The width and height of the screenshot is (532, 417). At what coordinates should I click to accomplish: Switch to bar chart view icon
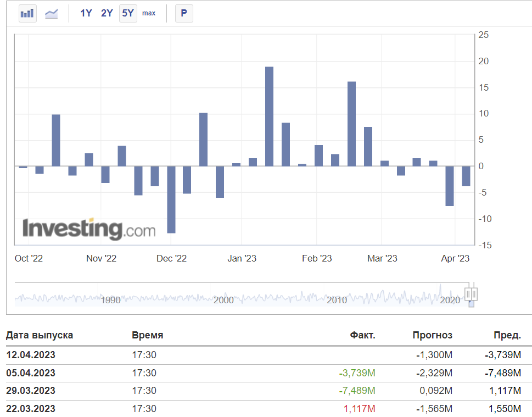point(27,13)
